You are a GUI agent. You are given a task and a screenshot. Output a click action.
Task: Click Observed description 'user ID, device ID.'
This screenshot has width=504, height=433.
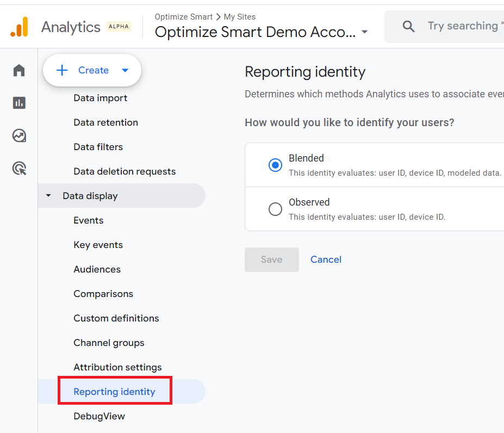coord(367,217)
